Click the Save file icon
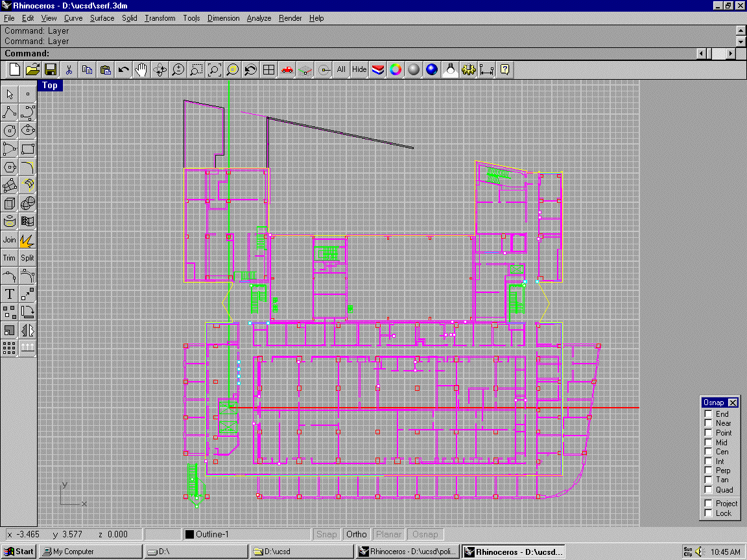This screenshot has width=747, height=560. coord(51,69)
